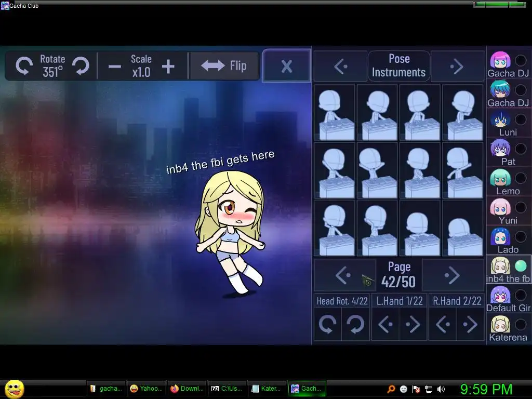Toggle green circle beside 'inb4 the fb'
This screenshot has width=532, height=399.
point(521,266)
